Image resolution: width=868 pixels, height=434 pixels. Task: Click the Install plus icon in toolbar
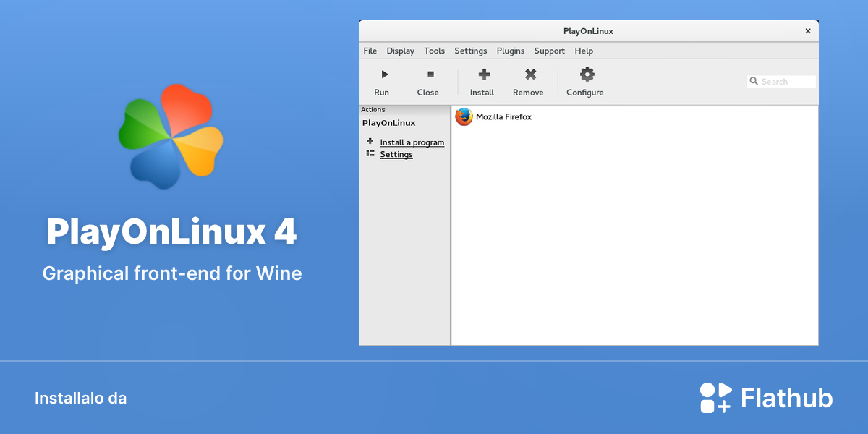click(485, 74)
